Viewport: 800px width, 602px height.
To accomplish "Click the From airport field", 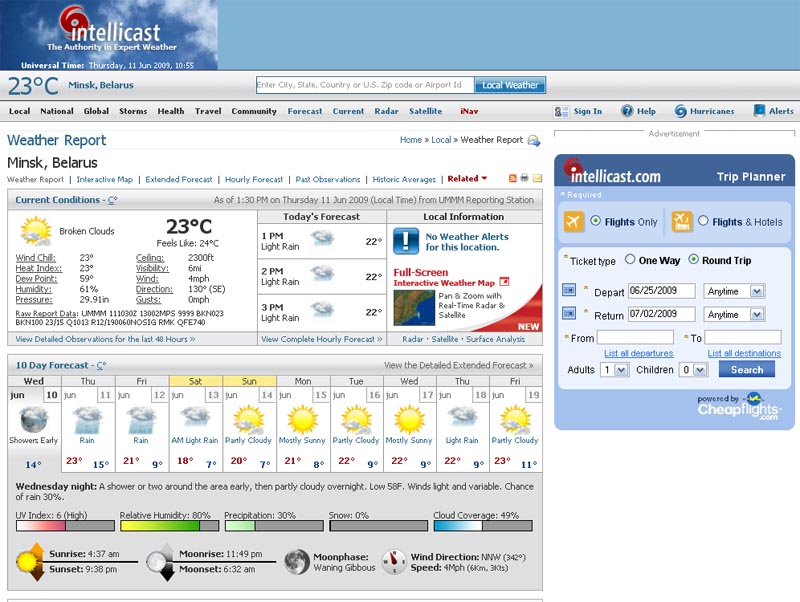I will click(x=635, y=337).
